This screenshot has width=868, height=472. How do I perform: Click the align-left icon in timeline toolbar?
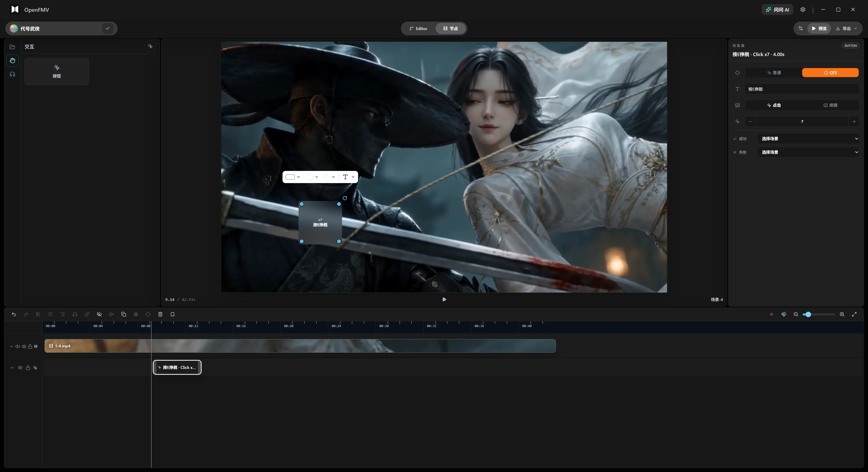pyautogui.click(x=50, y=314)
